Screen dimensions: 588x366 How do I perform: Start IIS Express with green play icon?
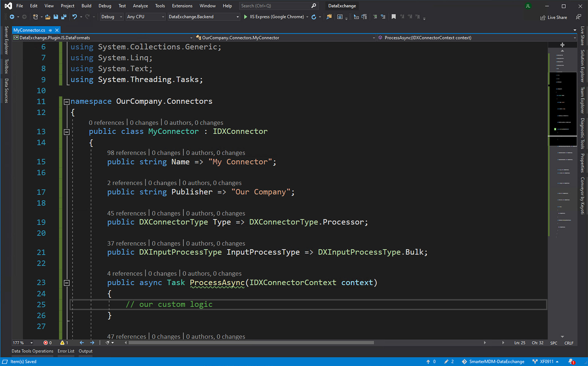tap(245, 17)
